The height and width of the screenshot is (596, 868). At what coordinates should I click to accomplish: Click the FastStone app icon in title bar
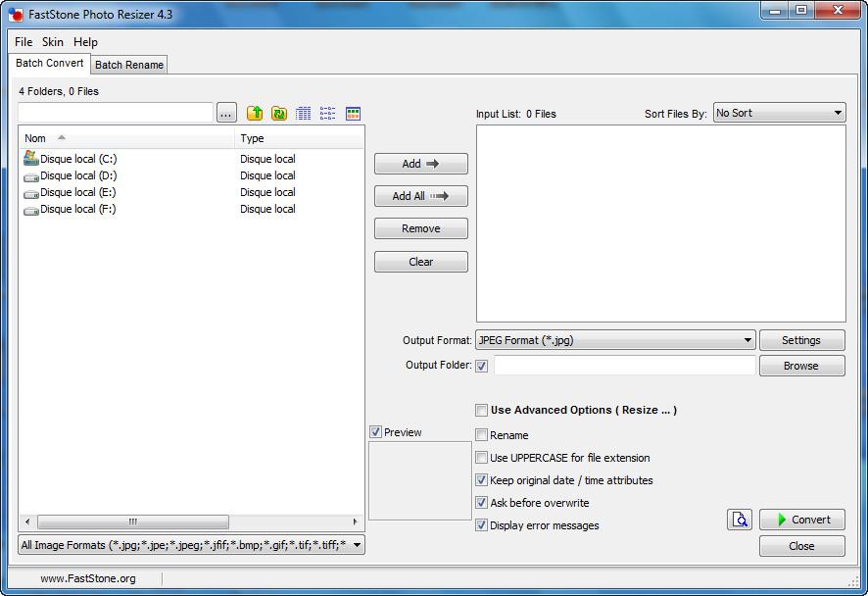click(16, 15)
